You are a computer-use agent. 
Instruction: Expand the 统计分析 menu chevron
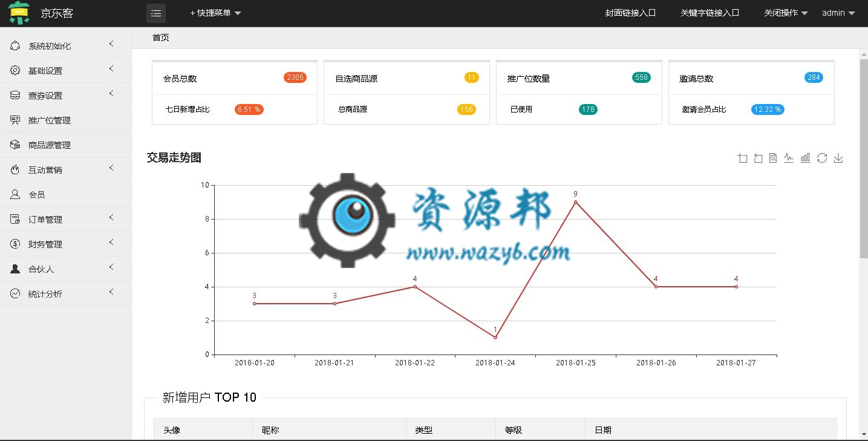(x=111, y=292)
